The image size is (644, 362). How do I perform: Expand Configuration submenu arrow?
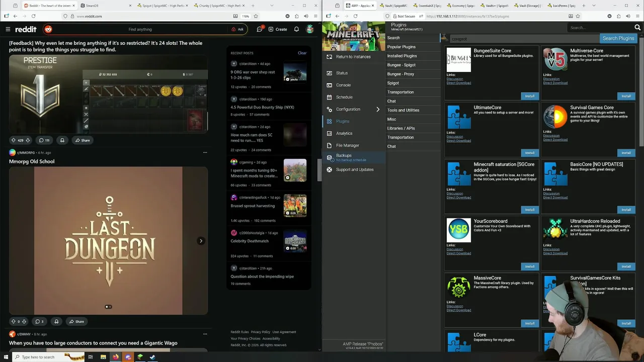[378, 109]
